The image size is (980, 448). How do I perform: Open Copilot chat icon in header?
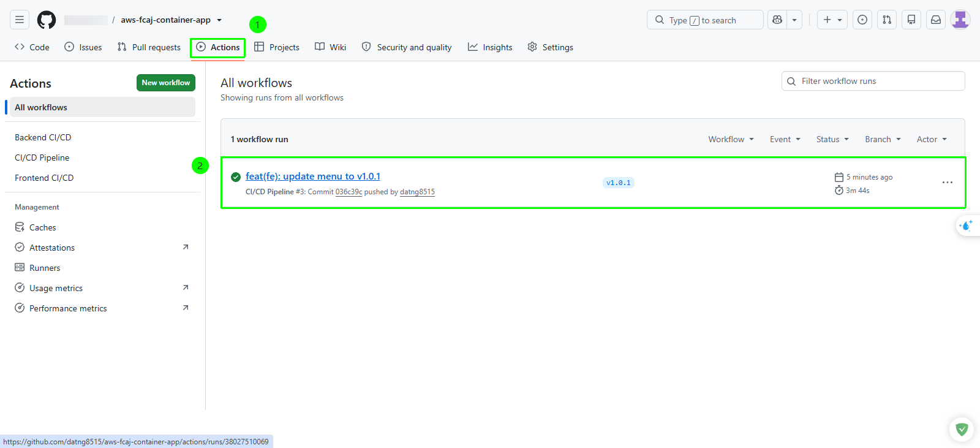[777, 20]
